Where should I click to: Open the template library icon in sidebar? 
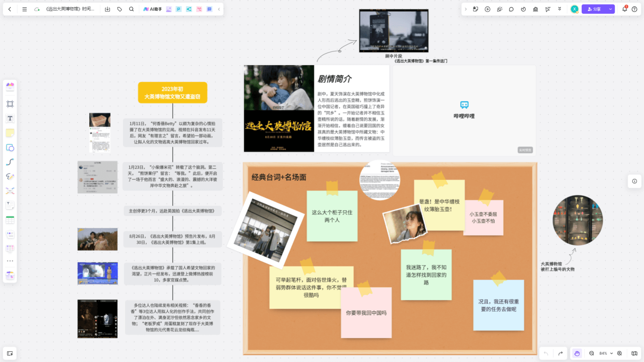tap(10, 86)
